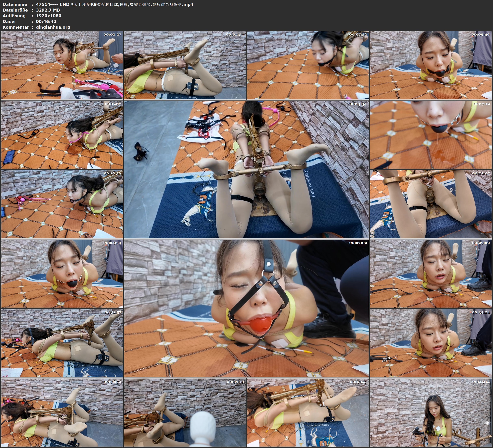Click the qinglanhua.org Kommentar text
The image size is (493, 448).
(53, 27)
